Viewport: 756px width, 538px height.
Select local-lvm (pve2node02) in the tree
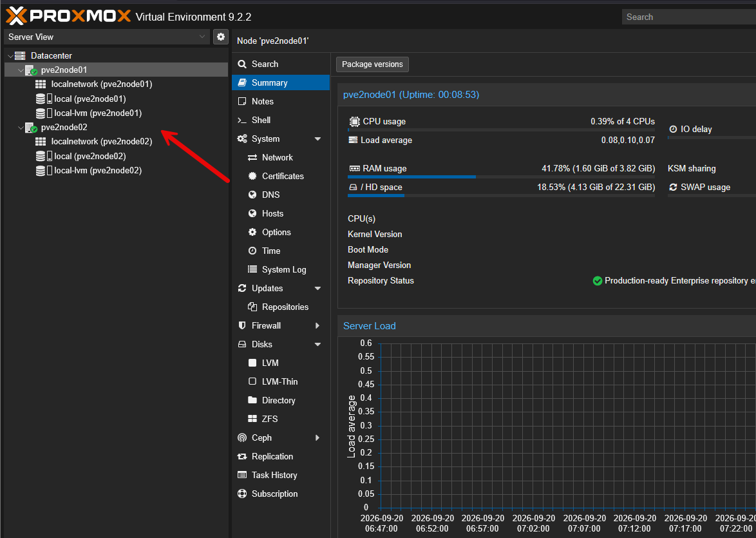(116, 170)
